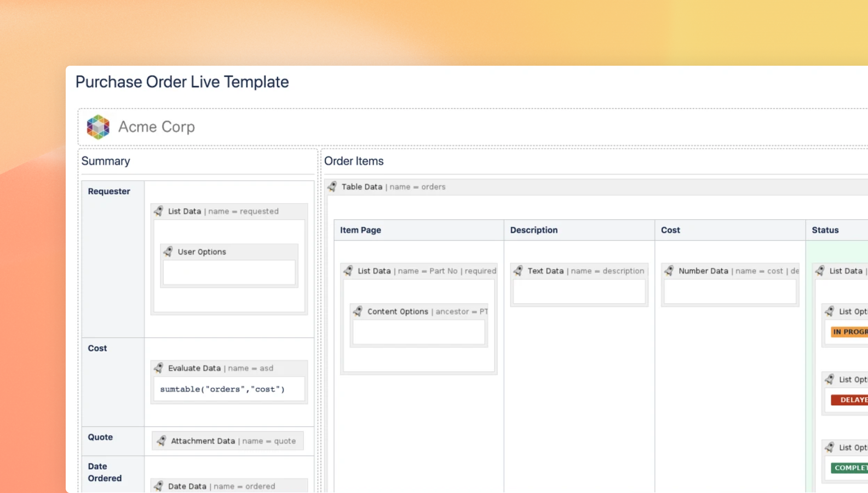Click rocket icon of User Options macro
The height and width of the screenshot is (493, 868).
tap(168, 251)
